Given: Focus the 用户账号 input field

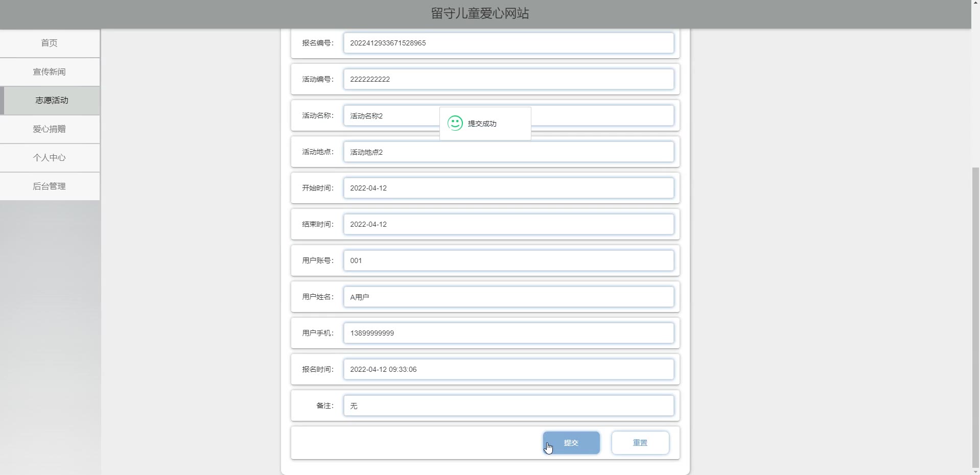Looking at the screenshot, I should (x=508, y=260).
